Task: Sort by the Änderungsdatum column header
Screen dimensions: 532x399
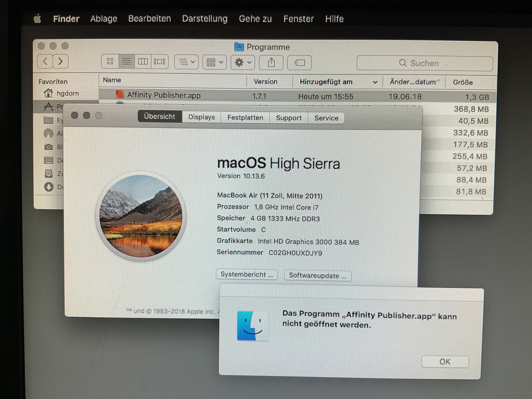Action: point(413,82)
